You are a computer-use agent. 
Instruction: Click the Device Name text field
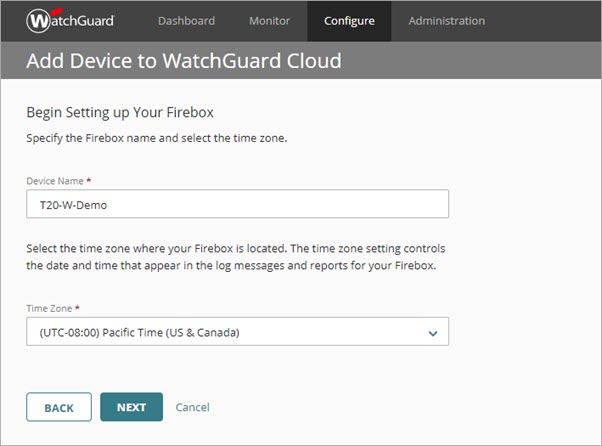237,204
